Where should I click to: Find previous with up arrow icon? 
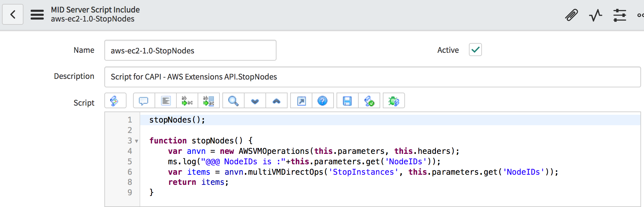point(277,101)
